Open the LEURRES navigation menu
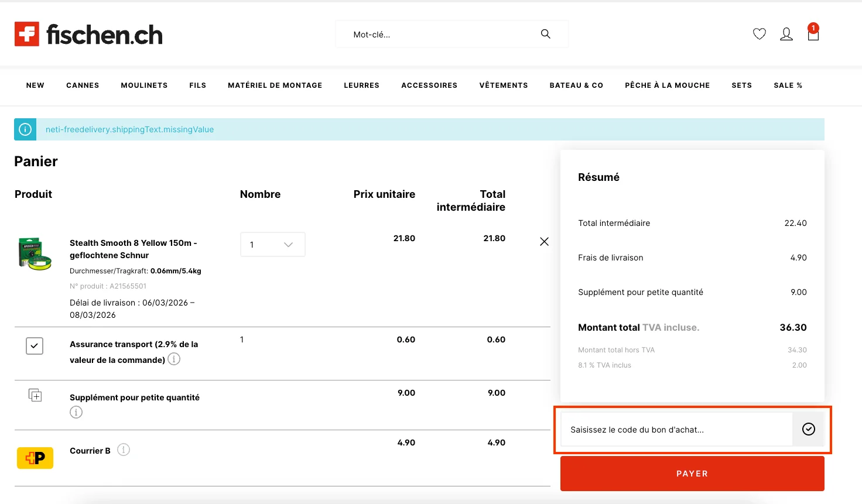The image size is (862, 504). point(361,85)
